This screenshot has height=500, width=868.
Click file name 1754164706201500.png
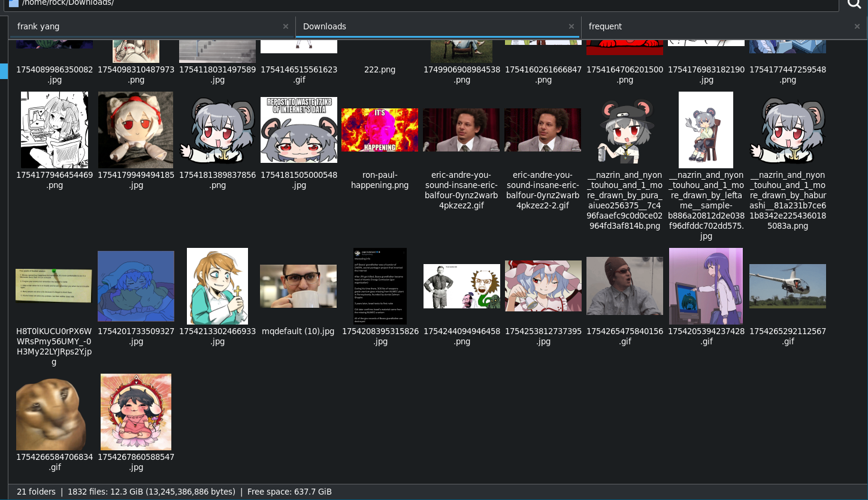coord(625,74)
